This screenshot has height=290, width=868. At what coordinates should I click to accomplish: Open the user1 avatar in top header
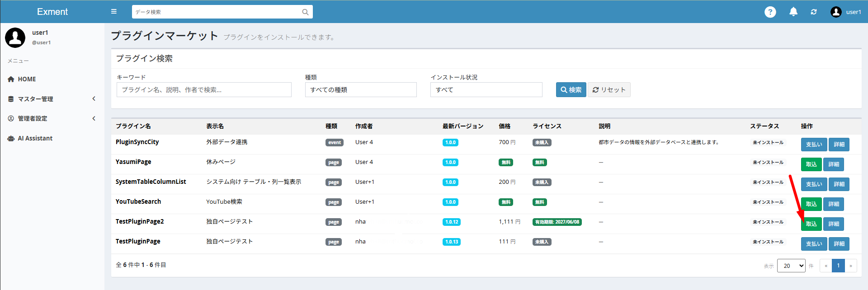836,12
